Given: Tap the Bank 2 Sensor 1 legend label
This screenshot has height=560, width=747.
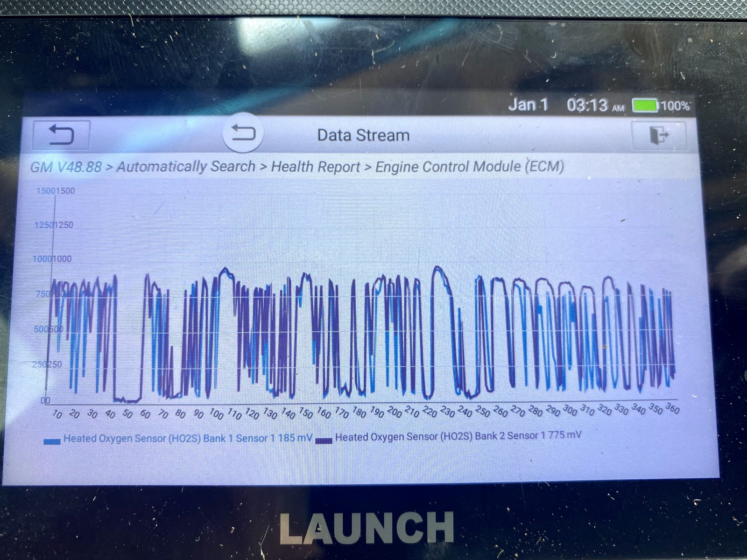Looking at the screenshot, I should (458, 436).
